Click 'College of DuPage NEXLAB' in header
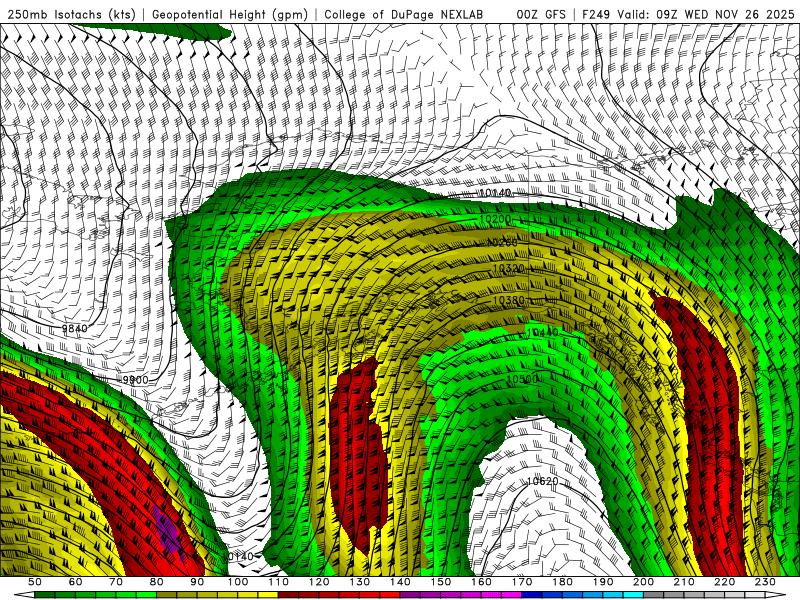This screenshot has height=600, width=800. point(404,15)
